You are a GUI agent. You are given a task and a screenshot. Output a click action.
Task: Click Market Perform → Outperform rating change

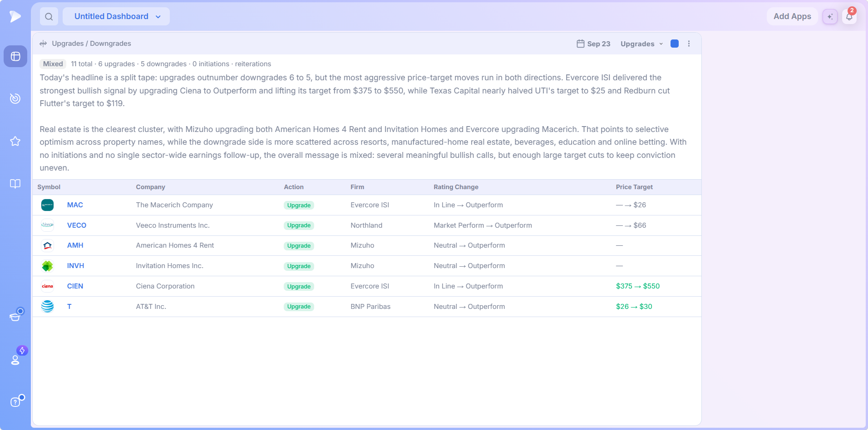coord(483,225)
